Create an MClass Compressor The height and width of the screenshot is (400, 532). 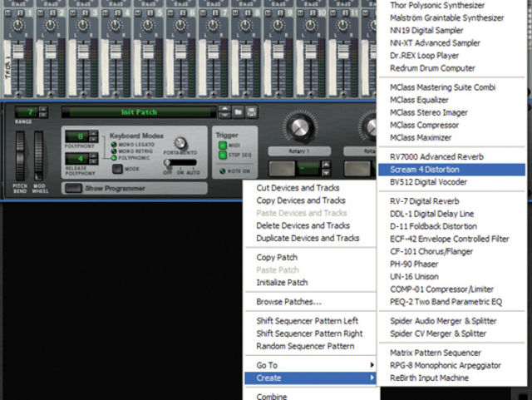pyautogui.click(x=451, y=125)
